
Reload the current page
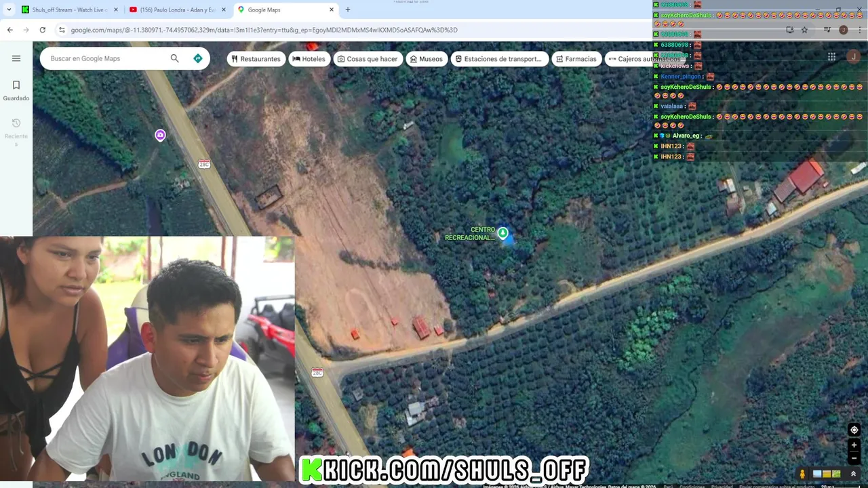pyautogui.click(x=42, y=30)
